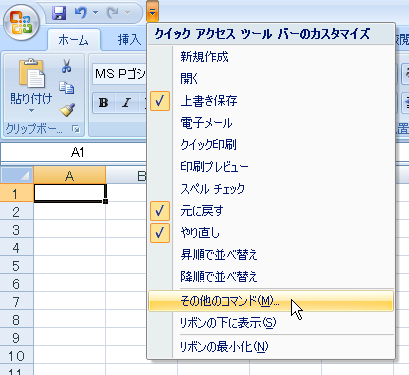Uncheck 上書き保存 in the menu

point(271,101)
